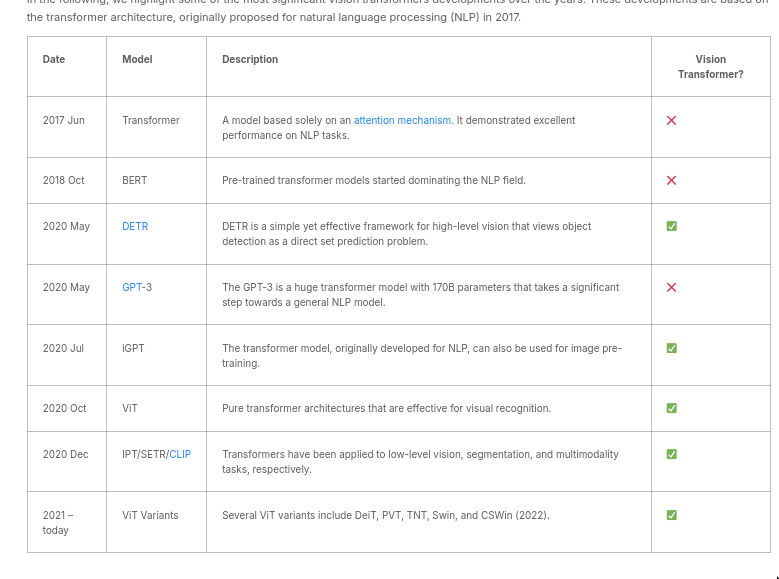This screenshot has width=779, height=579.
Task: Open the CLIP link
Action: coord(180,454)
